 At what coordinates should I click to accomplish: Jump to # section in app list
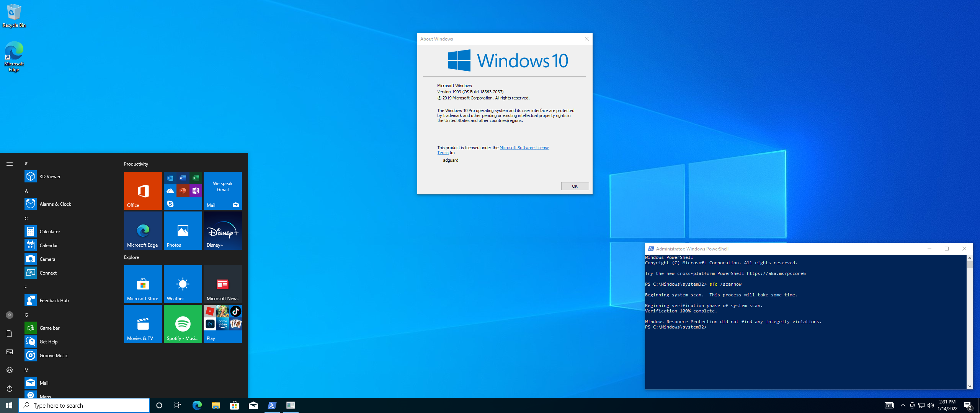pyautogui.click(x=26, y=163)
